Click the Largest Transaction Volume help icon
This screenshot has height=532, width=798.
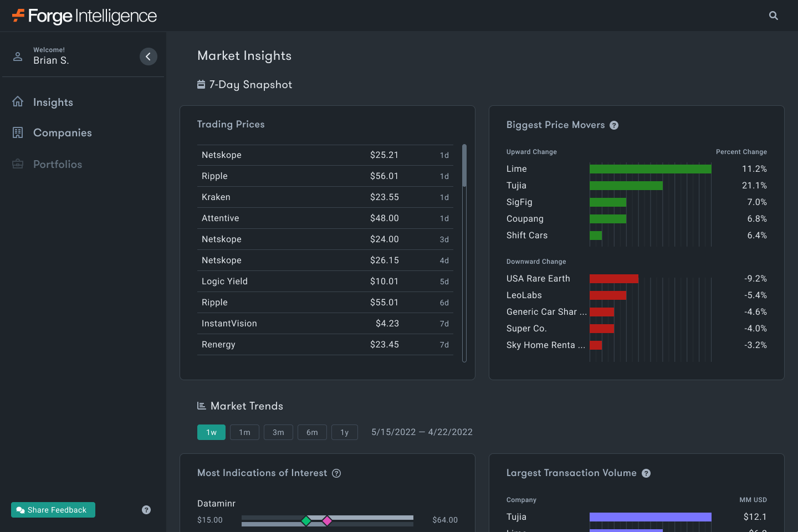646,473
